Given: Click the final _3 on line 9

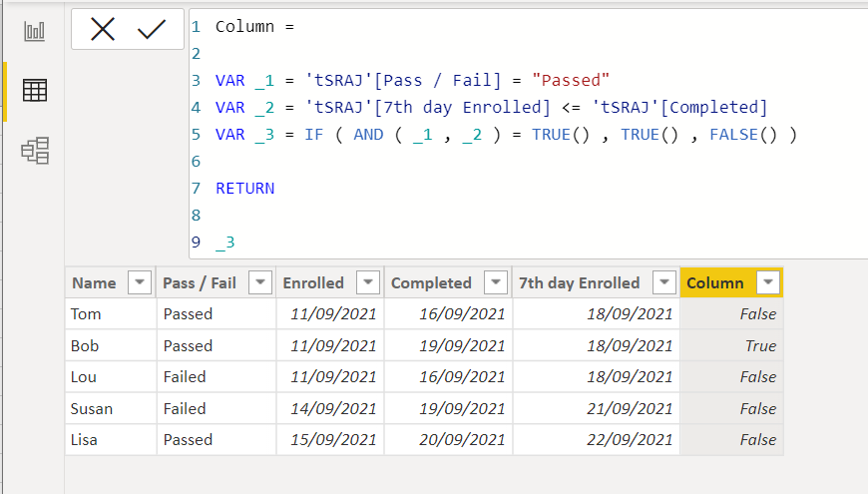Looking at the screenshot, I should coord(225,243).
